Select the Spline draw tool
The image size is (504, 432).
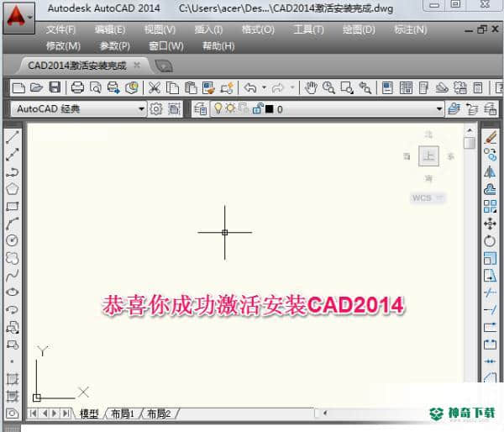pyautogui.click(x=13, y=276)
